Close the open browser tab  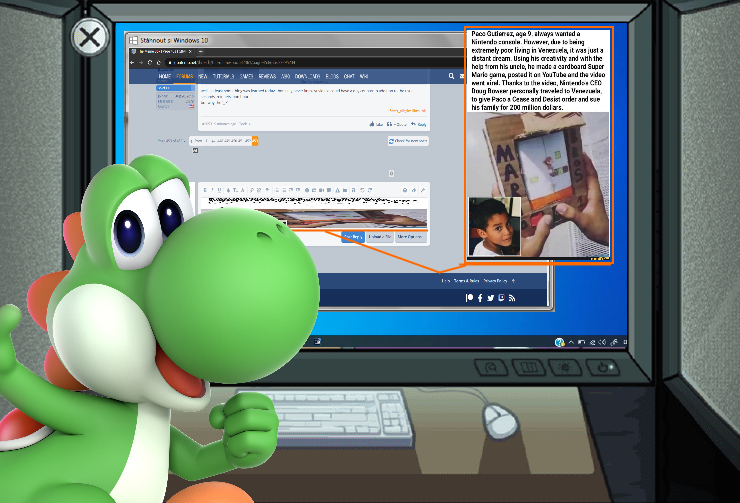click(190, 51)
